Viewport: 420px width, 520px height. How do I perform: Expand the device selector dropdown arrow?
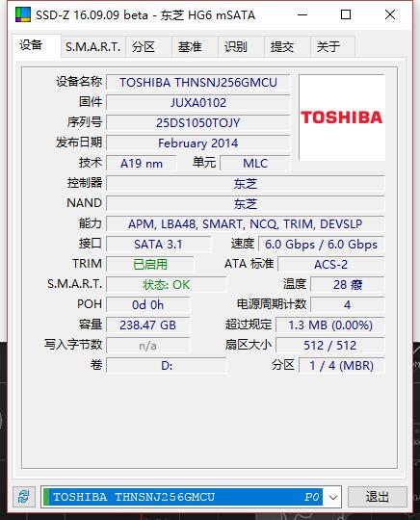click(333, 497)
